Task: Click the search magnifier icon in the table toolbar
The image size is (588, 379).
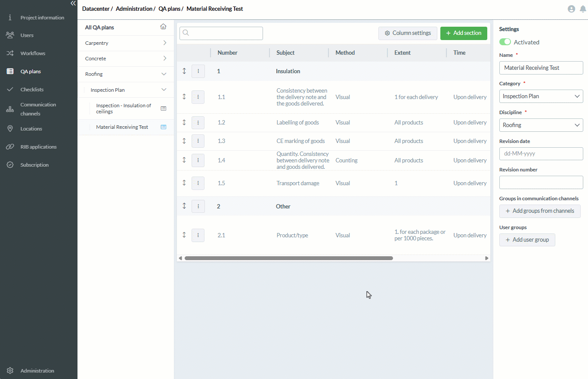Action: (186, 33)
